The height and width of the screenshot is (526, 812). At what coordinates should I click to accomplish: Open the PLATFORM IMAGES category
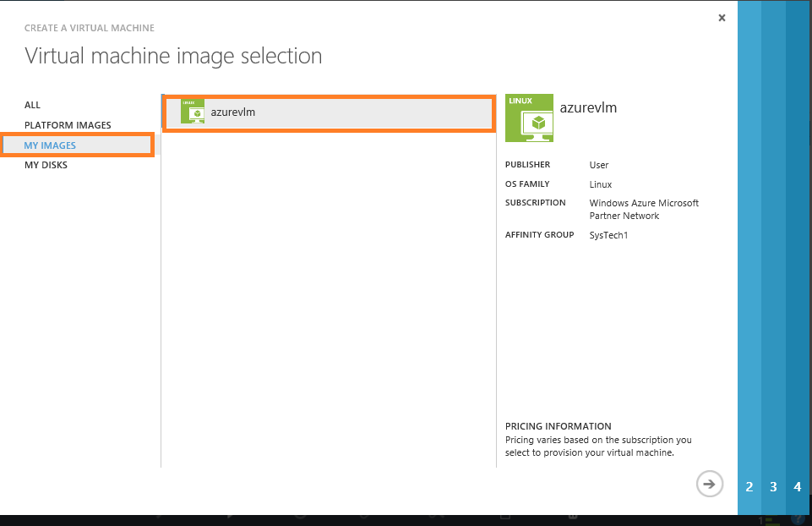click(68, 125)
